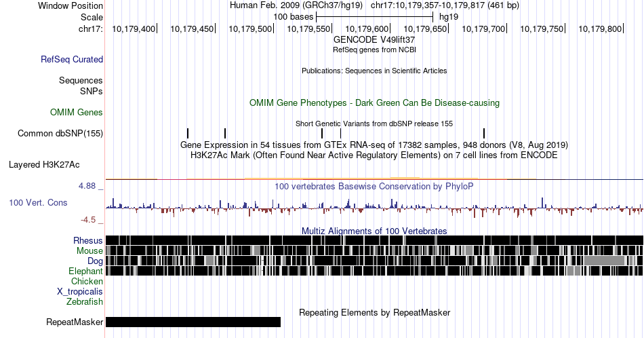644x338 pixels.
Task: Click the RepeatMasker track label
Action: point(75,322)
